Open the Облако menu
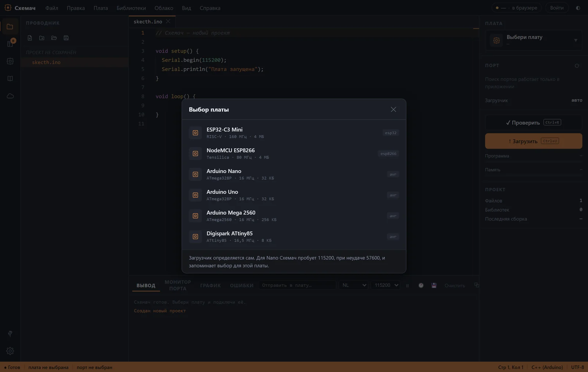Viewport: 588px width, 372px height. [x=164, y=8]
